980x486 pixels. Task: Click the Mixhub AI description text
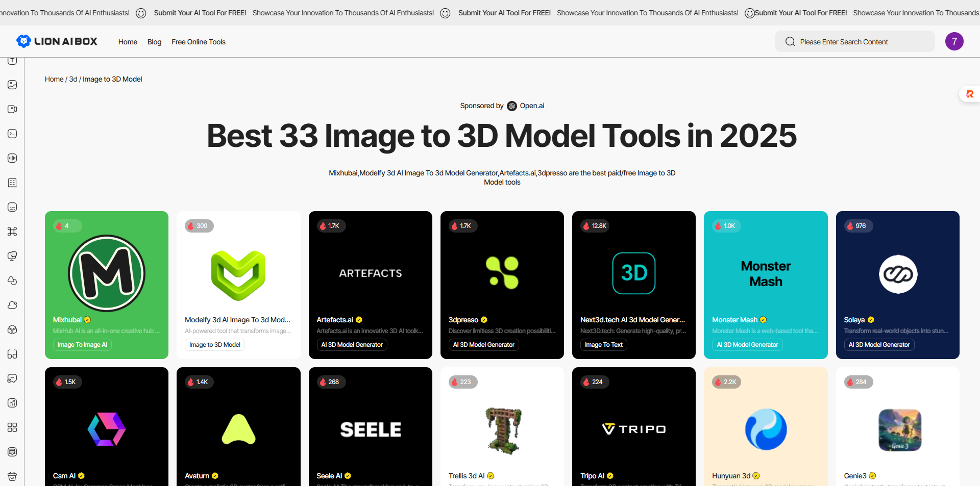(106, 331)
